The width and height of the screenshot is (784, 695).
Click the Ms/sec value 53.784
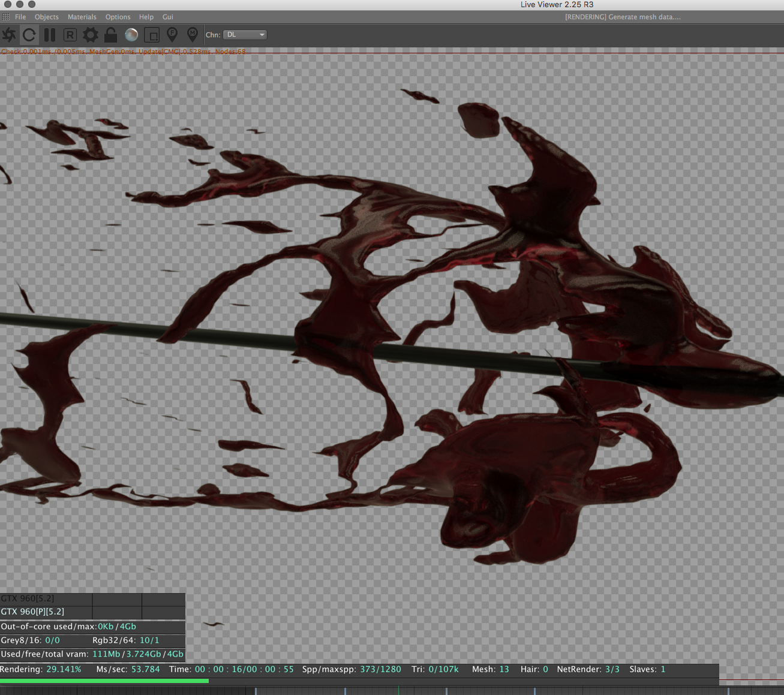coord(145,669)
